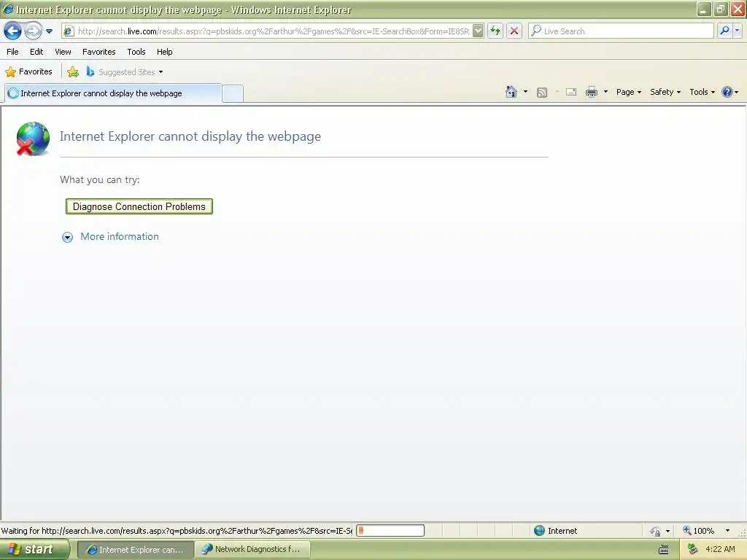Expand the More information section

(x=68, y=237)
